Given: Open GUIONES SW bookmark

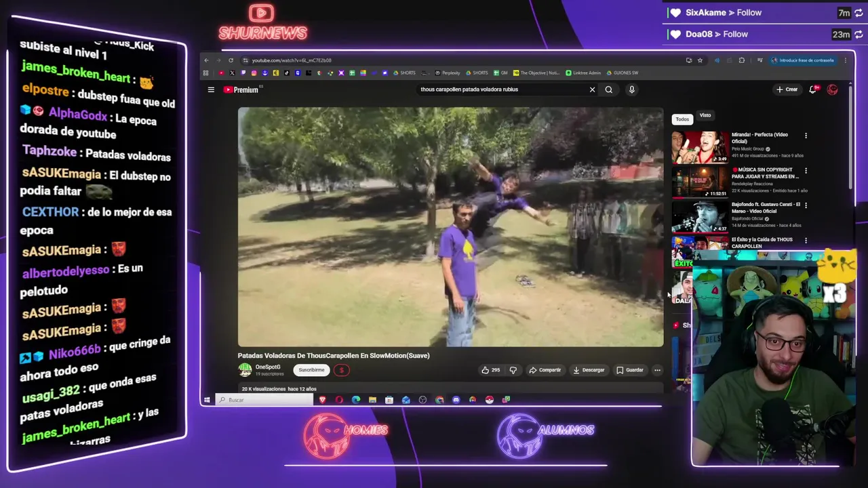Looking at the screenshot, I should coord(622,73).
